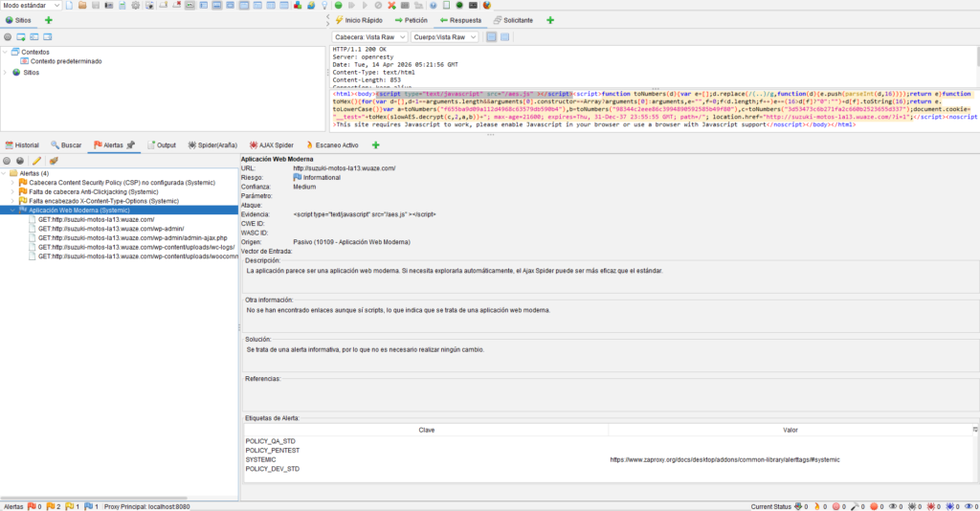The height and width of the screenshot is (511, 980).
Task: Click the Clave column header
Action: point(426,430)
